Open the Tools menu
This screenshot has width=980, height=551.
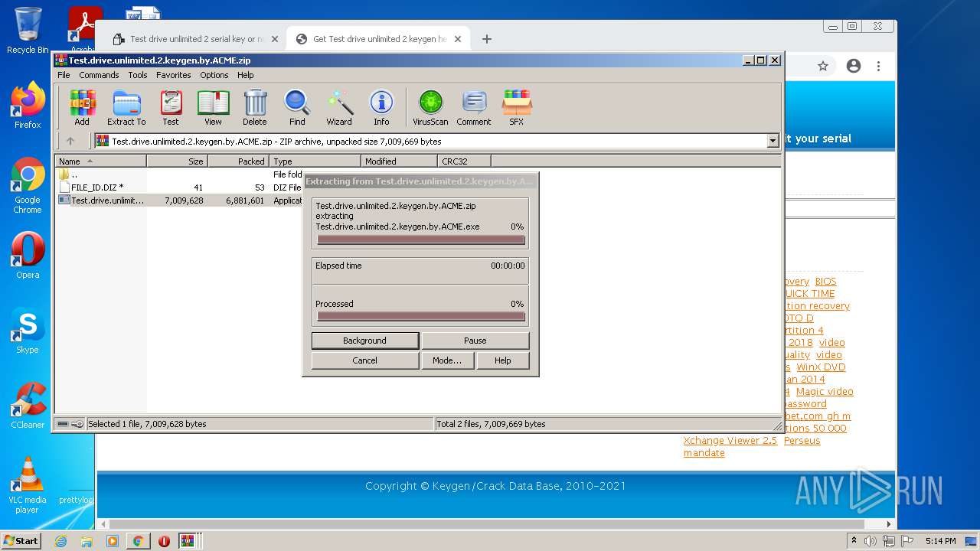(x=138, y=75)
